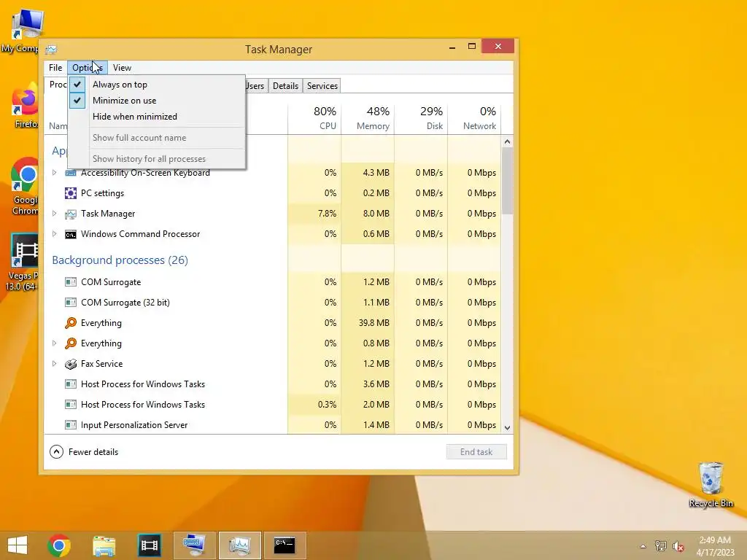
Task: Select the Vegas Pro desktop shortcut
Action: point(21,262)
